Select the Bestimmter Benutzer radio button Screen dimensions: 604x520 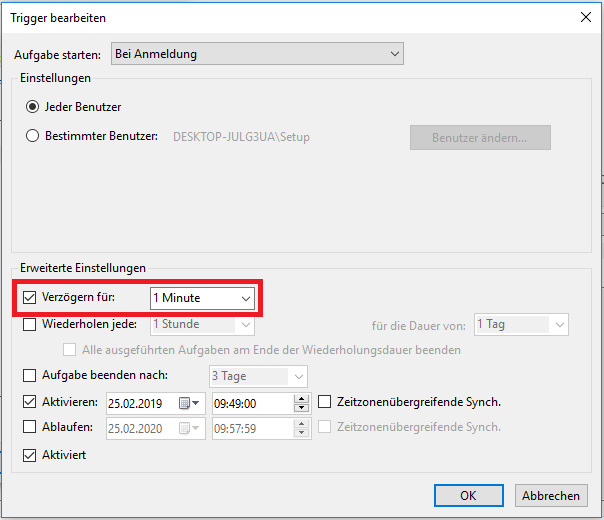coord(33,136)
